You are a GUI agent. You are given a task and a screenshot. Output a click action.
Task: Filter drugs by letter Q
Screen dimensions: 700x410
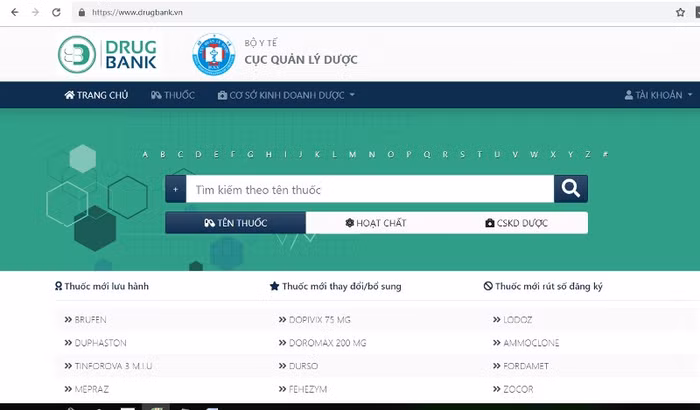click(427, 155)
